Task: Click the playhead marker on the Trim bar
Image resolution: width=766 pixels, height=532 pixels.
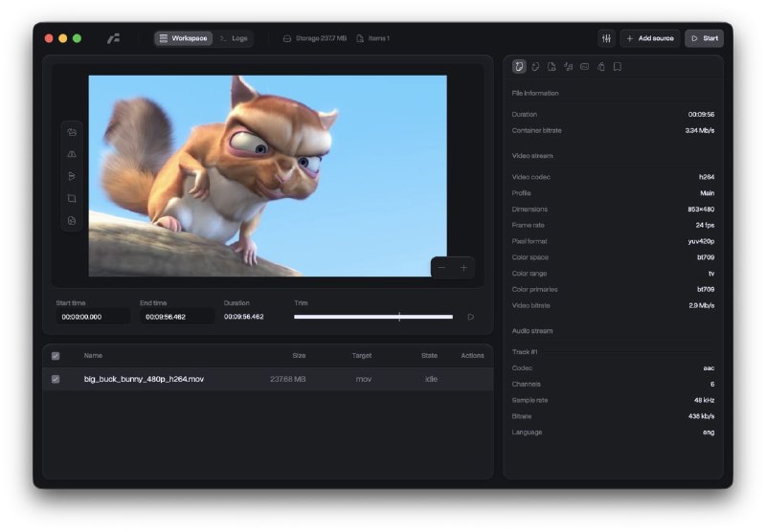Action: click(399, 317)
